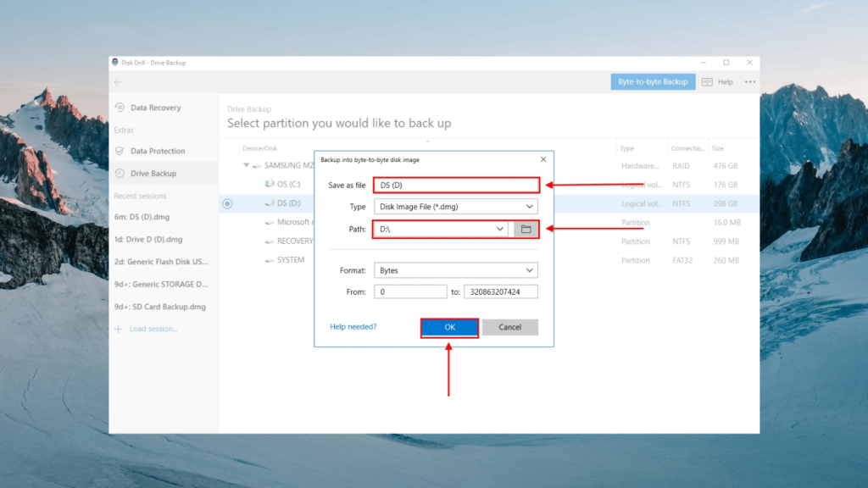Click the Help needed link

(353, 326)
